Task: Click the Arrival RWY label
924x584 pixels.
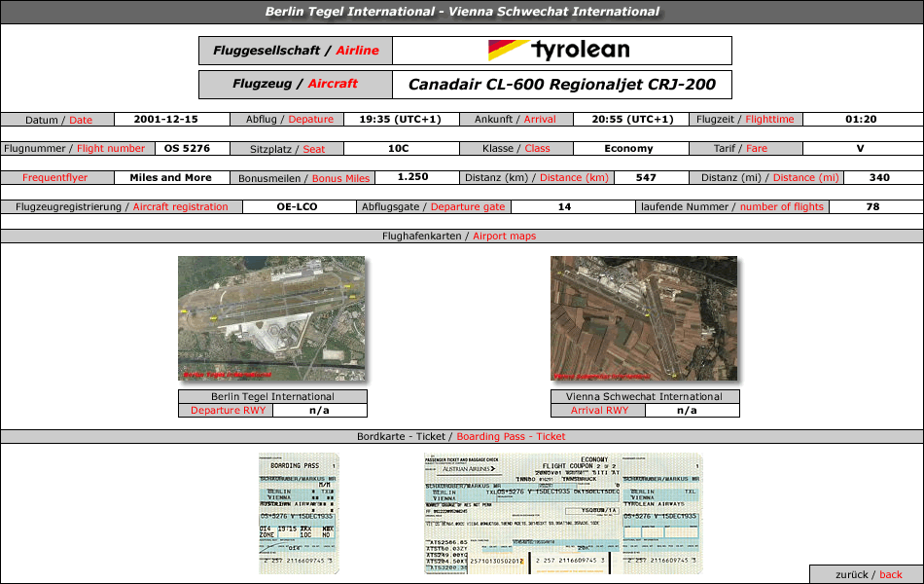Action: [x=598, y=410]
